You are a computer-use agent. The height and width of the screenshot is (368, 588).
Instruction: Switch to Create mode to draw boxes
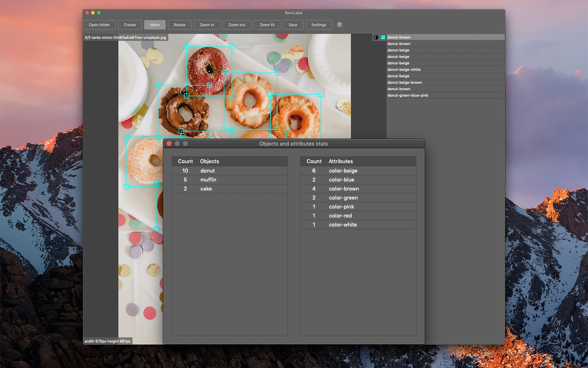point(130,25)
